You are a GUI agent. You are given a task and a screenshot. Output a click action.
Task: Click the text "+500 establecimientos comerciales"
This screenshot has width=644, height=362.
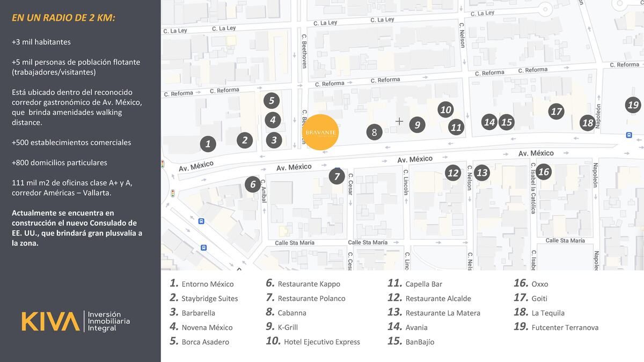point(71,143)
